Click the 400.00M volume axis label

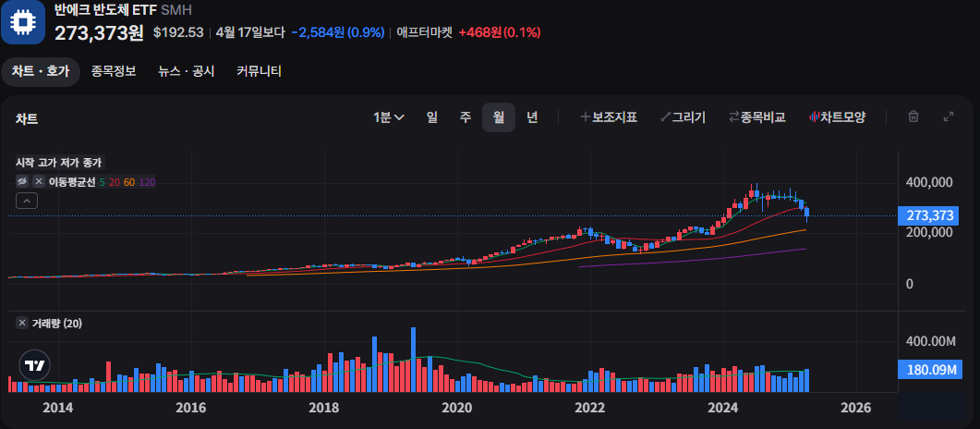coord(931,341)
